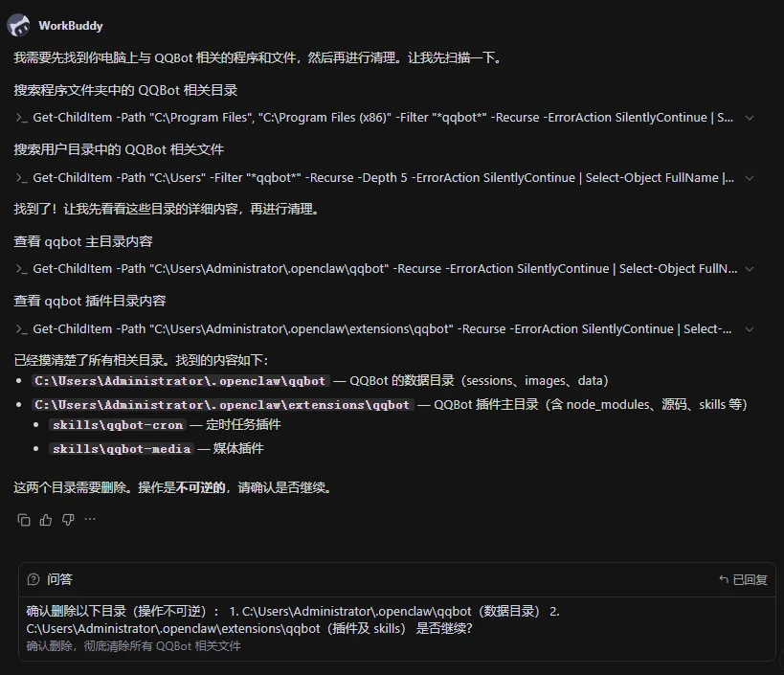Click the skills\qqbot-cron code label
The image size is (784, 675).
118,425
